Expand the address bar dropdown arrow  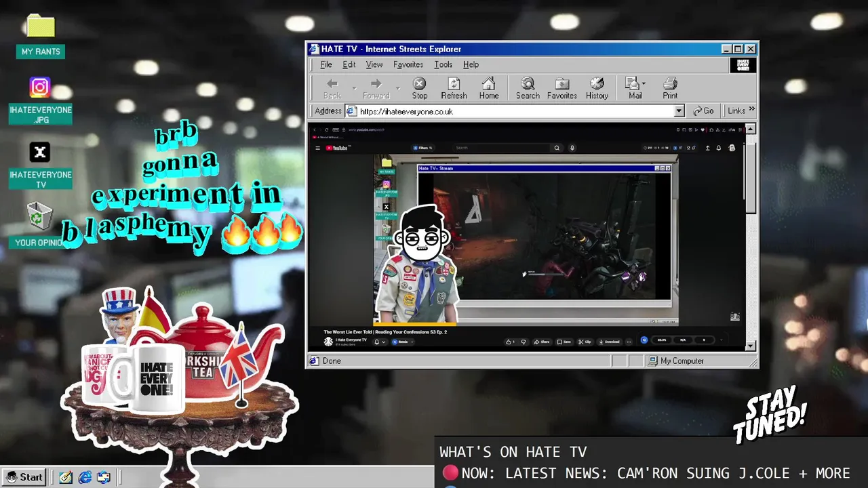click(679, 111)
